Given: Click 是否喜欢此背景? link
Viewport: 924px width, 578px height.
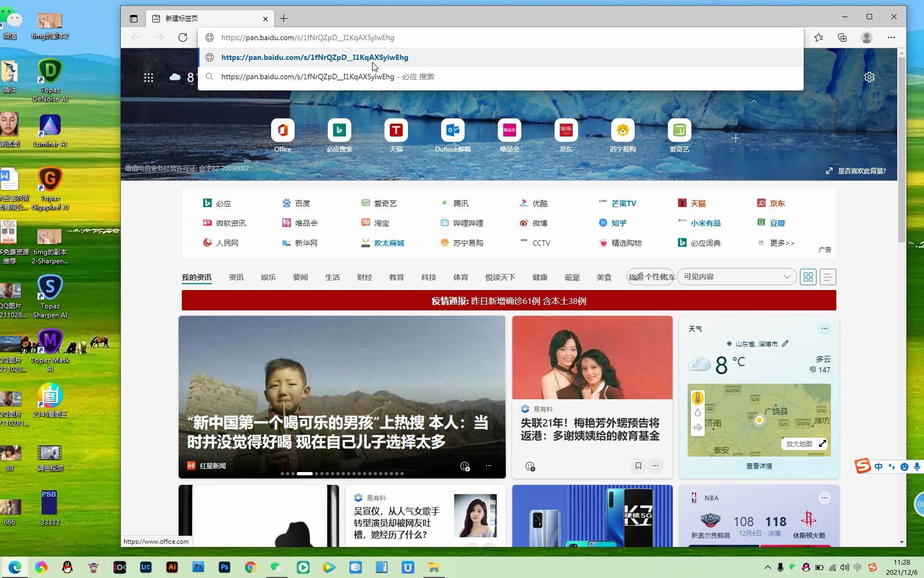Looking at the screenshot, I should 856,171.
